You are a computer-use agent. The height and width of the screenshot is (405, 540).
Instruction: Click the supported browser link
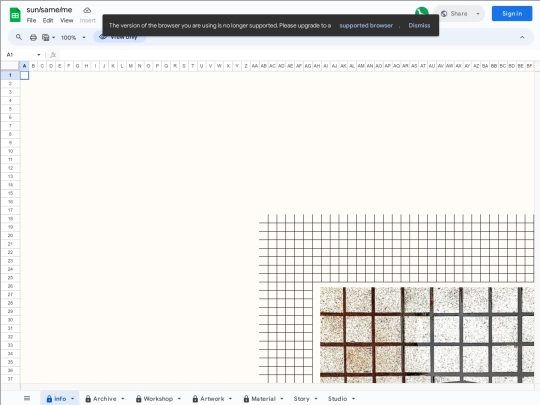click(366, 25)
